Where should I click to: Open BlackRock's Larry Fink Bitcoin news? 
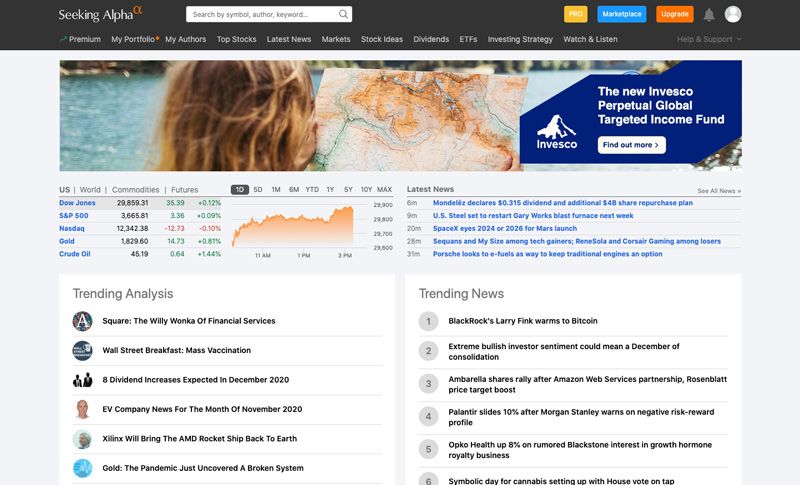[x=522, y=321]
